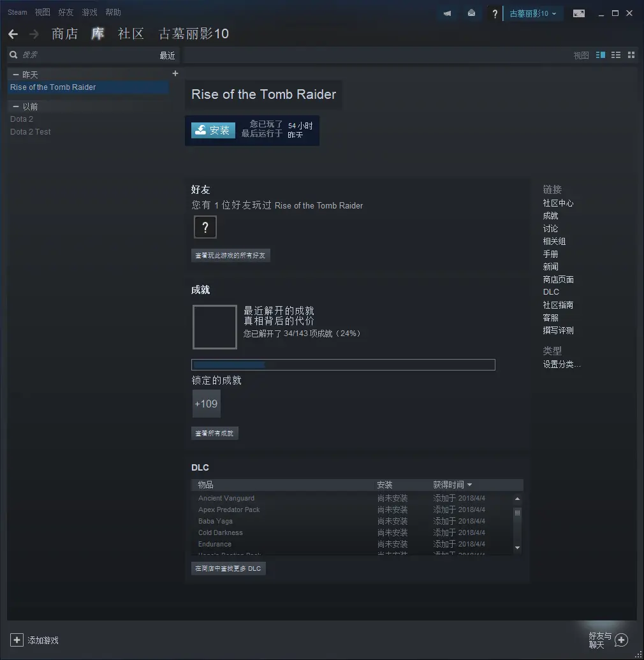This screenshot has width=644, height=660.
Task: Click the 物品 column header
Action: point(205,485)
